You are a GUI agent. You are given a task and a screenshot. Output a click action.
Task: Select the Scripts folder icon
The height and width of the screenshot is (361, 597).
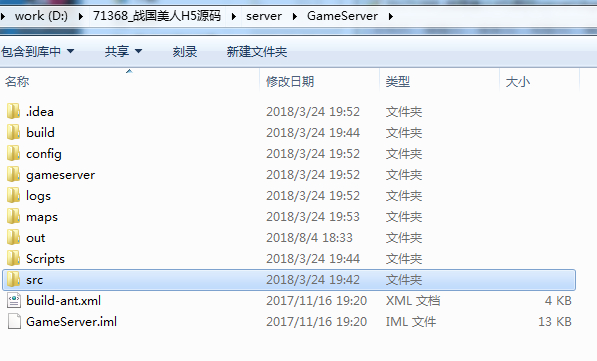point(14,258)
